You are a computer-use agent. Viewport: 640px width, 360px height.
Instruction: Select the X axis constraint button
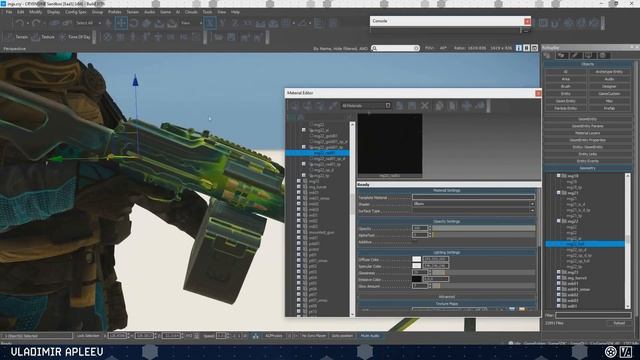pos(211,23)
